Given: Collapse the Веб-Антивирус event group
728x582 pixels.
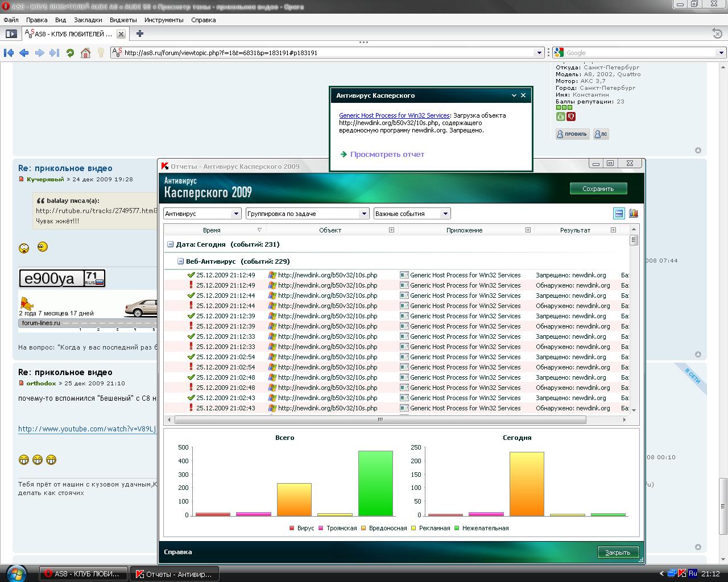Looking at the screenshot, I should tap(180, 261).
